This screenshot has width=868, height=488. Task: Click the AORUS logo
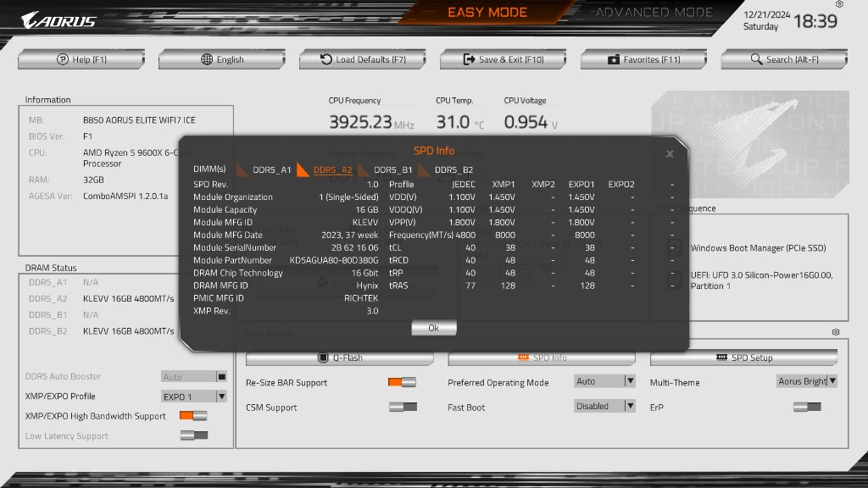coord(58,20)
